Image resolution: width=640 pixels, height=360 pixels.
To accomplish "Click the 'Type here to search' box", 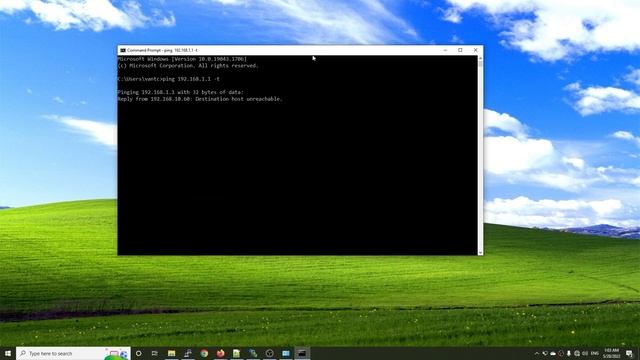I will pos(73,353).
